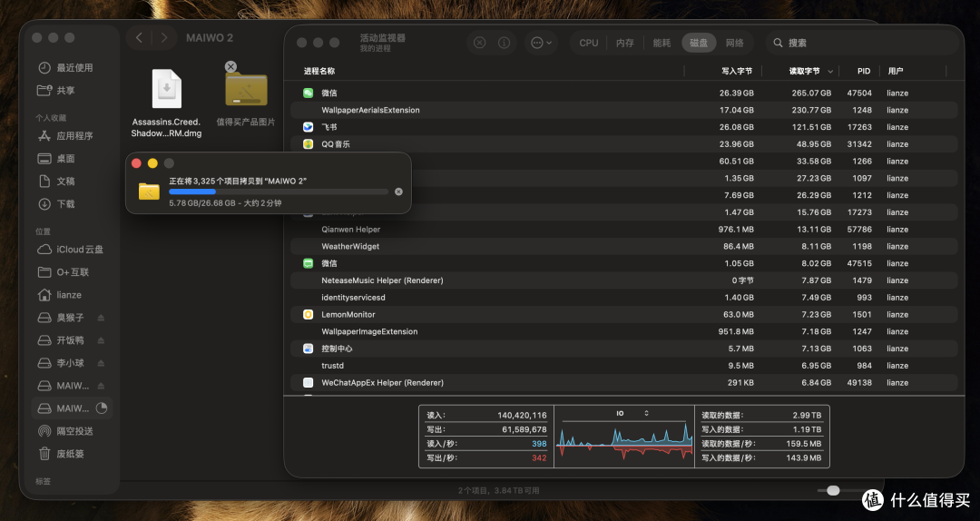Viewport: 980px width, 521px height.
Task: Switch to the CPU tab
Action: (589, 43)
